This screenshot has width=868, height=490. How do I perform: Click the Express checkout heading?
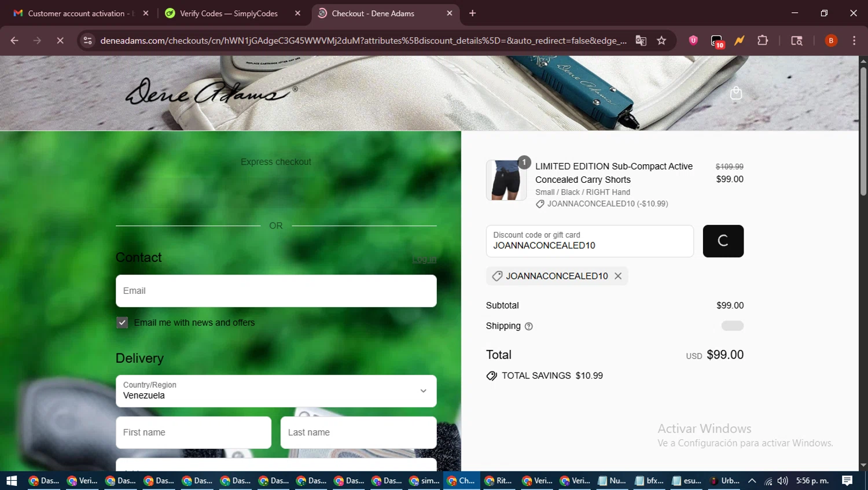[276, 162]
